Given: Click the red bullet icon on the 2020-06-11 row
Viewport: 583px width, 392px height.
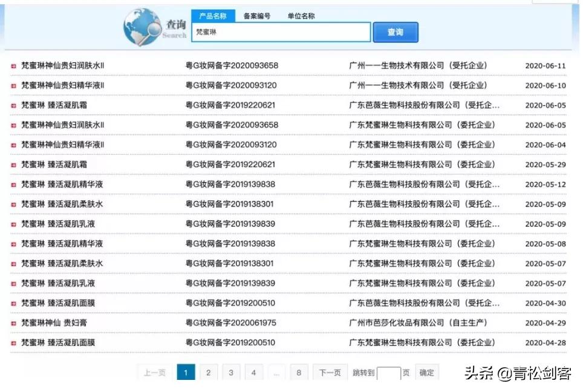Looking at the screenshot, I should coord(14,66).
